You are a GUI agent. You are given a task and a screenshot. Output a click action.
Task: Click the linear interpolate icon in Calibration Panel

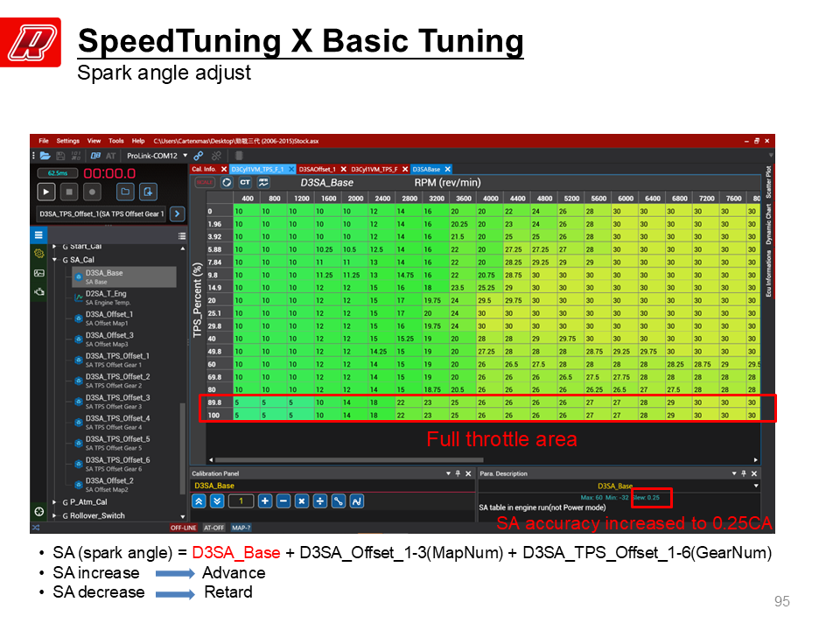point(339,501)
